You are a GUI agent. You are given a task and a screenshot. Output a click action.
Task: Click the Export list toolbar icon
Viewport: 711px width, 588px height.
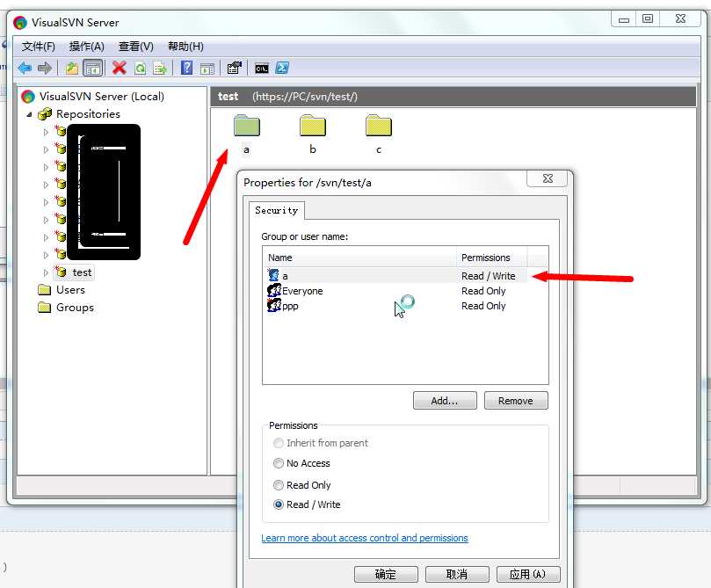click(x=160, y=69)
